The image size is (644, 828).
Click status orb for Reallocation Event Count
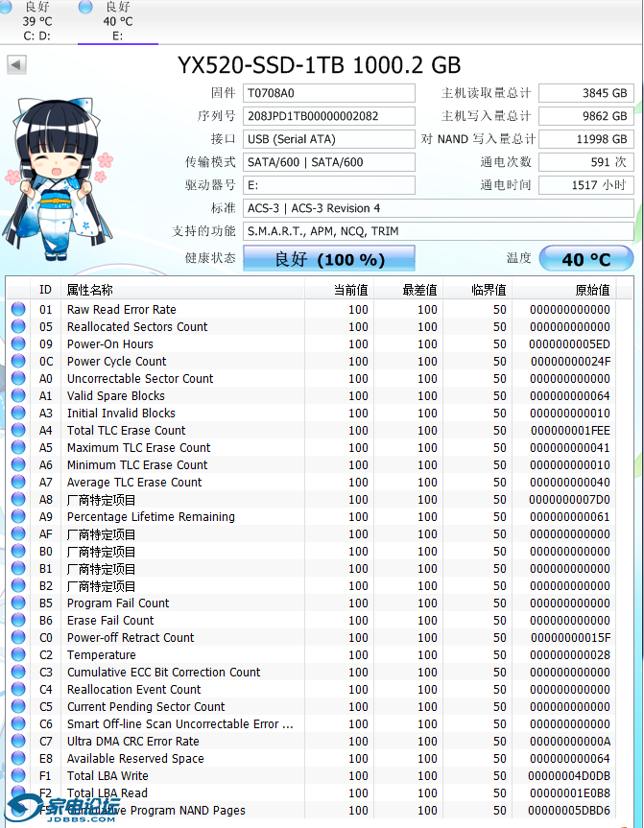point(18,689)
